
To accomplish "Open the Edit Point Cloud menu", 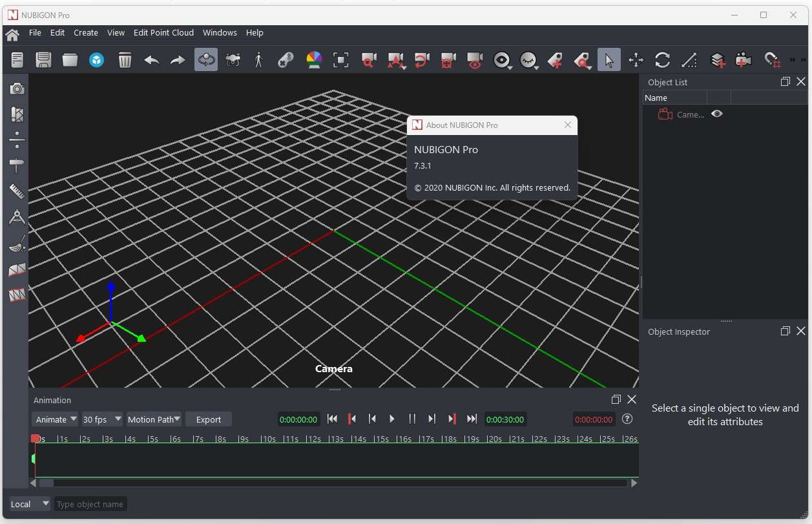I will [163, 32].
